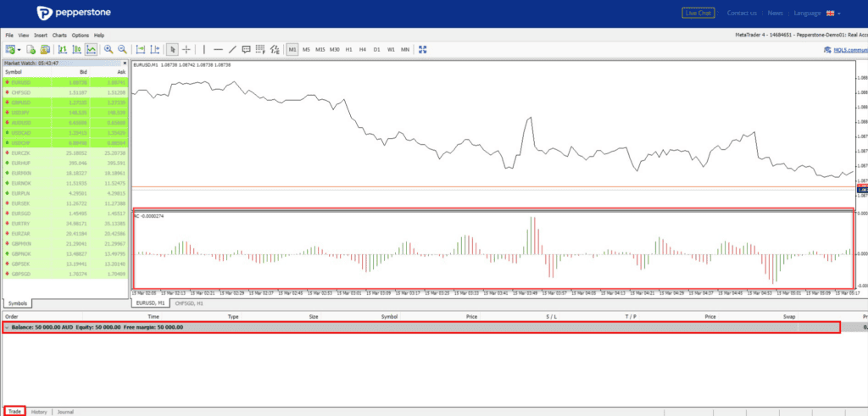Click the zoom in magnifier icon
This screenshot has width=868, height=416.
point(108,49)
